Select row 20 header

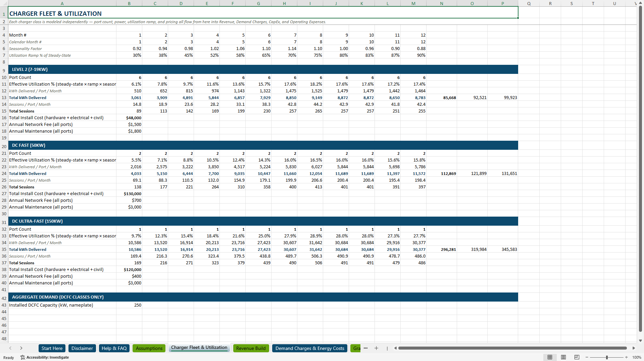pyautogui.click(x=4, y=146)
